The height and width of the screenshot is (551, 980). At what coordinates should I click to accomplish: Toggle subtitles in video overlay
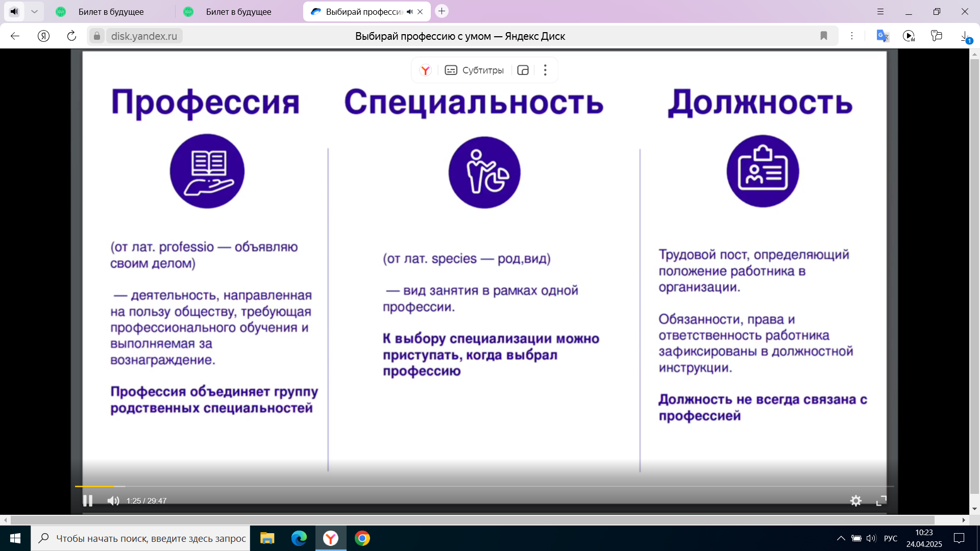pos(474,70)
